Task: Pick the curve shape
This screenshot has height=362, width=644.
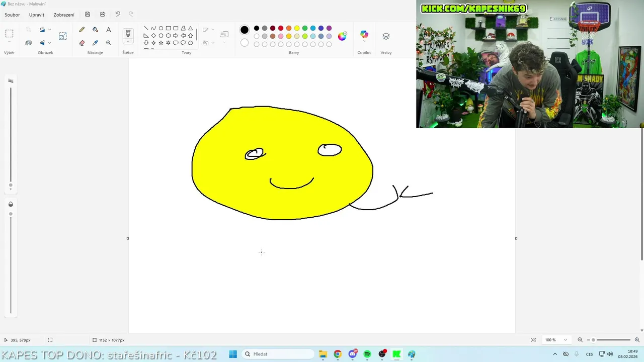Action: point(153,28)
